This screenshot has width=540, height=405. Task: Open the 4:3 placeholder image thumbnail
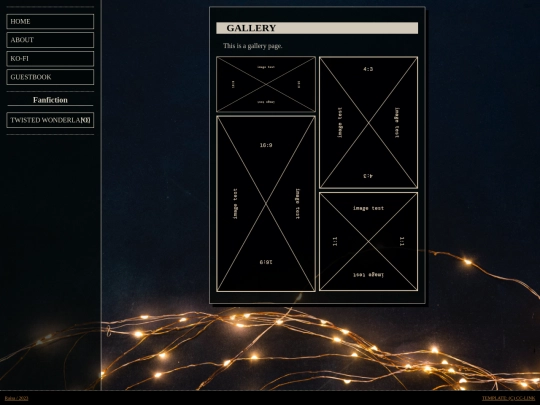[x=368, y=123]
